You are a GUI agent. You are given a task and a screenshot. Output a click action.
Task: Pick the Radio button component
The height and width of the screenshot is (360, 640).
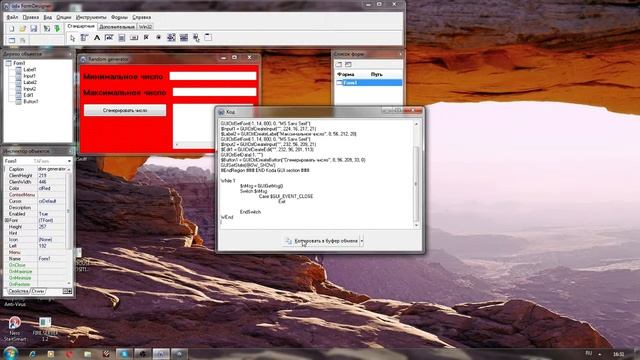point(159,38)
